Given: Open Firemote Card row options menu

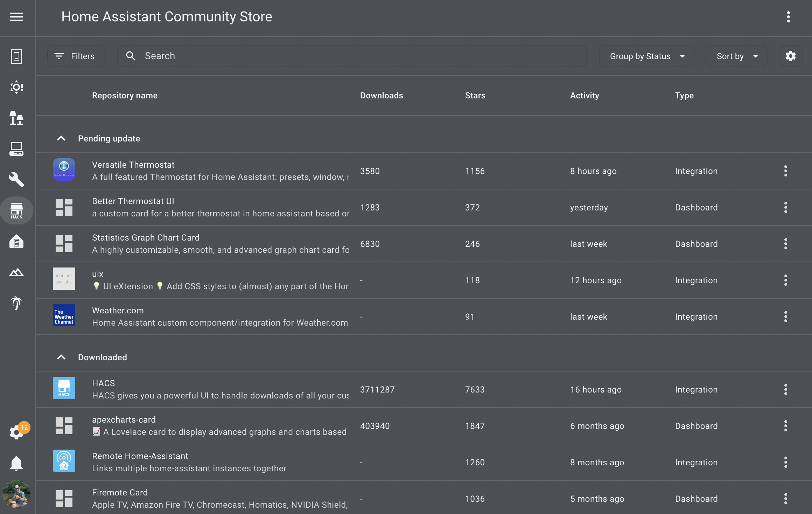Looking at the screenshot, I should tap(786, 499).
